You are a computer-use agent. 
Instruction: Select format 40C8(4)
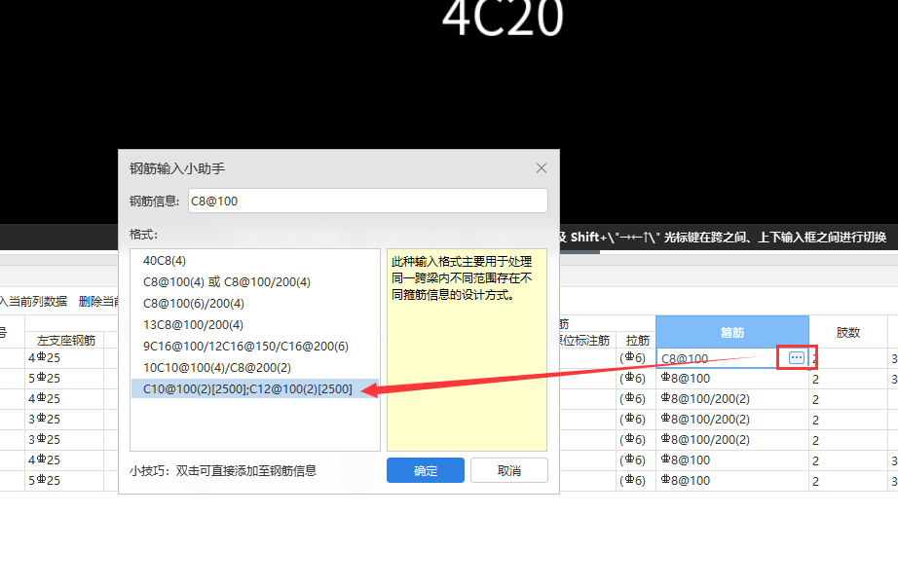pos(255,261)
